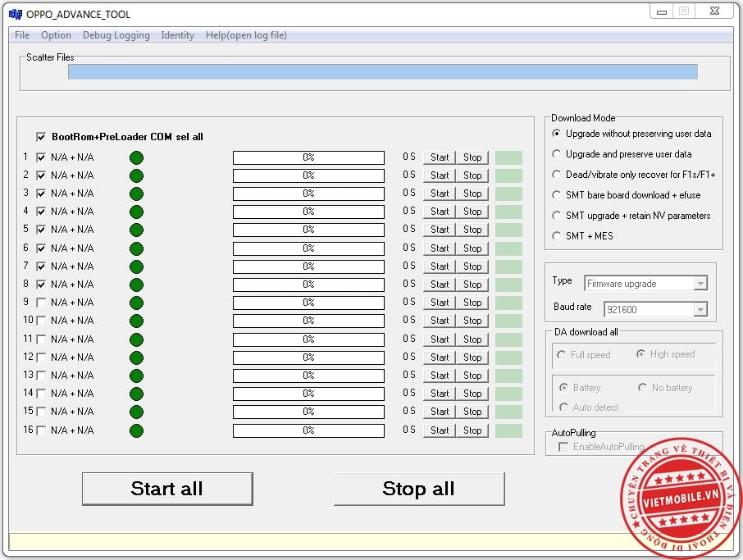Click Start button for row 1
The image size is (743, 560).
[x=440, y=157]
